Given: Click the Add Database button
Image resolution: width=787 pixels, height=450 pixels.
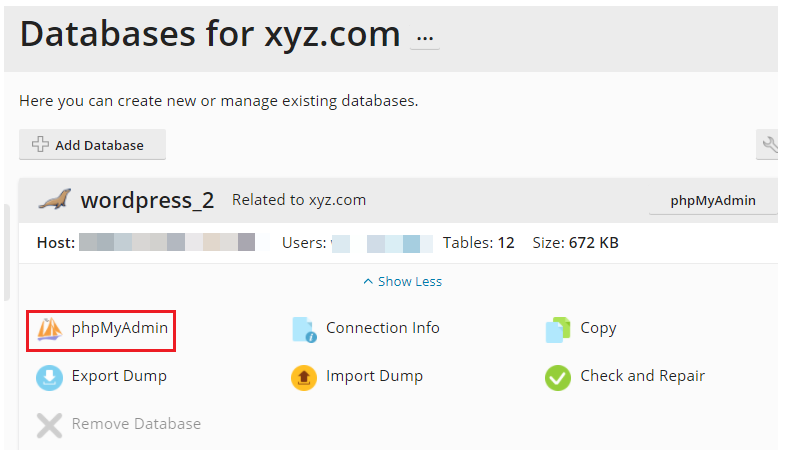Looking at the screenshot, I should pos(92,145).
